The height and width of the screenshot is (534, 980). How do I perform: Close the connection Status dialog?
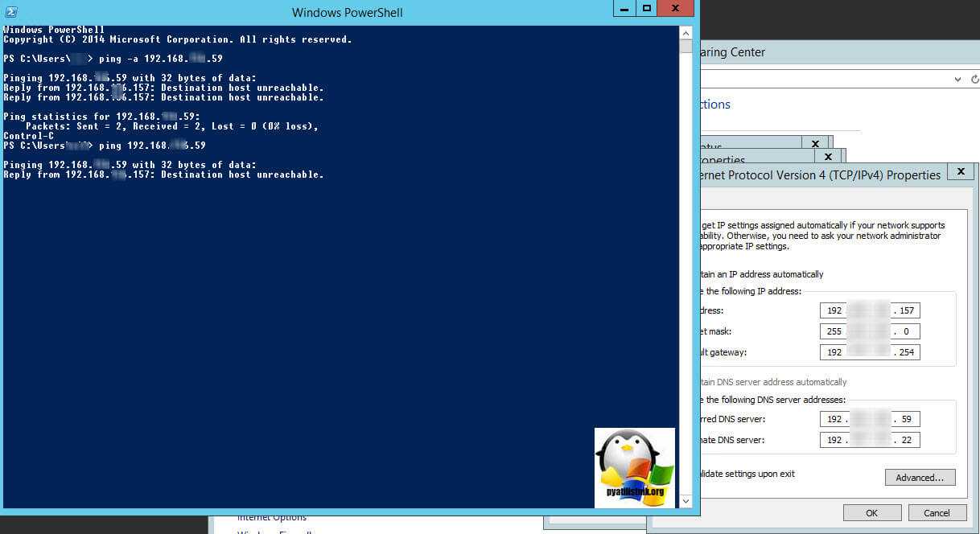tap(815, 144)
